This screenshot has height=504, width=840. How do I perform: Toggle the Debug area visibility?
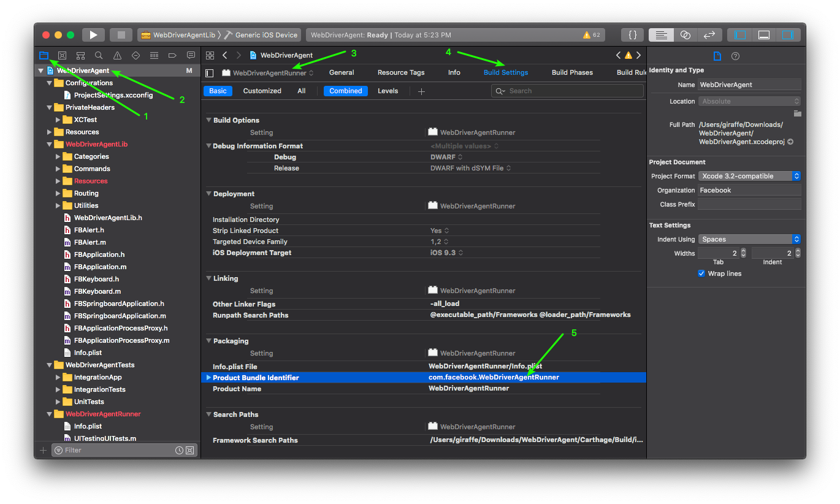click(x=764, y=35)
